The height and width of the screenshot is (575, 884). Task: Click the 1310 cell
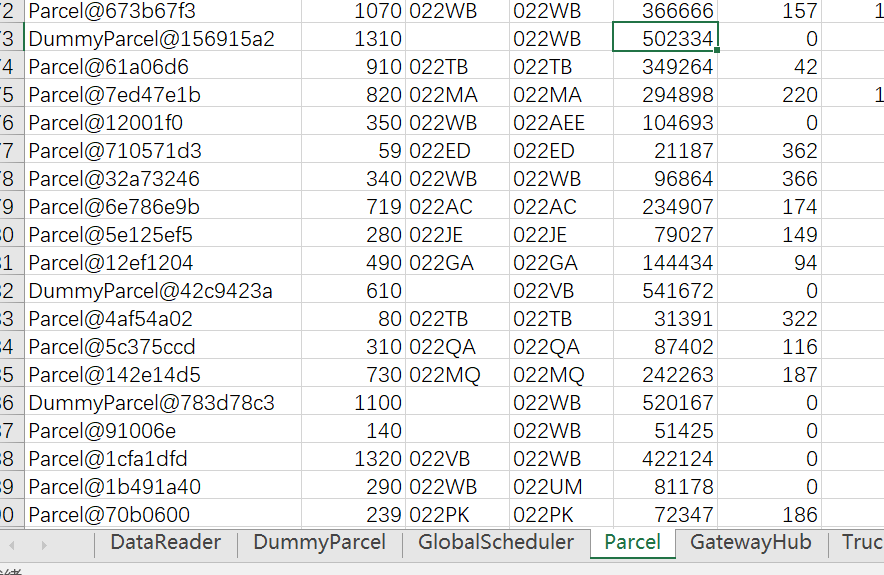353,37
